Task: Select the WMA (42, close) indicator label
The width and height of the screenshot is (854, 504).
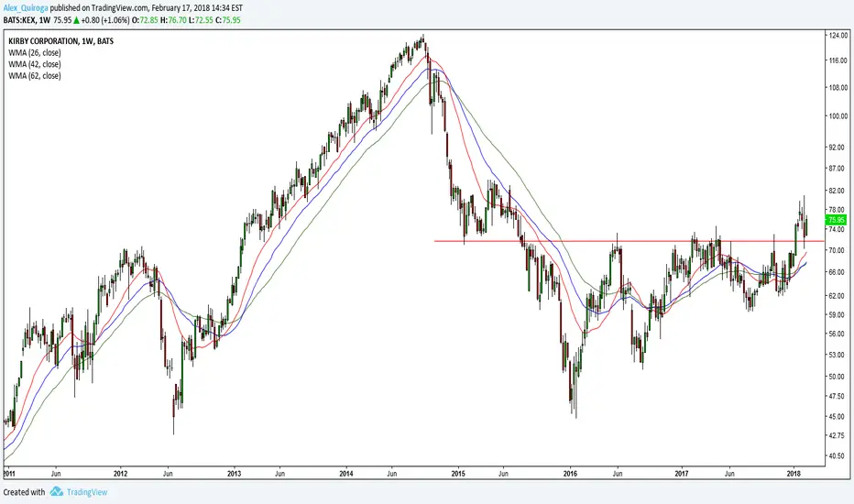Action: 34,64
